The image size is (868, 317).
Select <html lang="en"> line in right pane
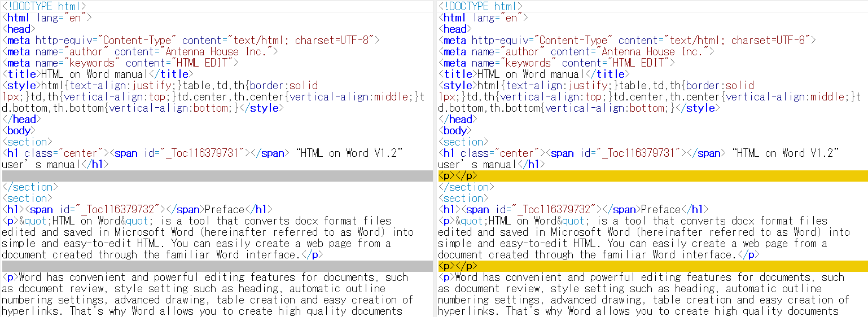(483, 17)
